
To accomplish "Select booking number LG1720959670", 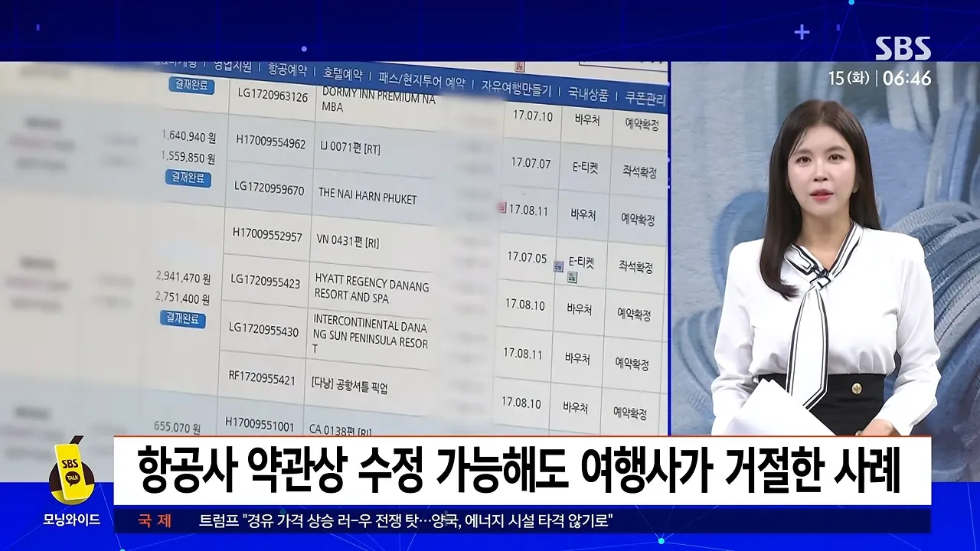I will coord(269,190).
